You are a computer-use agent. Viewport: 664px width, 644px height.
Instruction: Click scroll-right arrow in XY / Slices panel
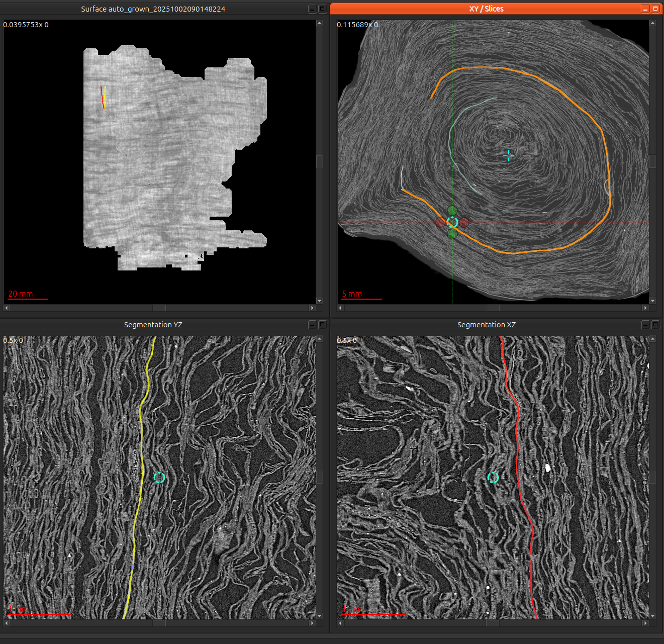645,308
